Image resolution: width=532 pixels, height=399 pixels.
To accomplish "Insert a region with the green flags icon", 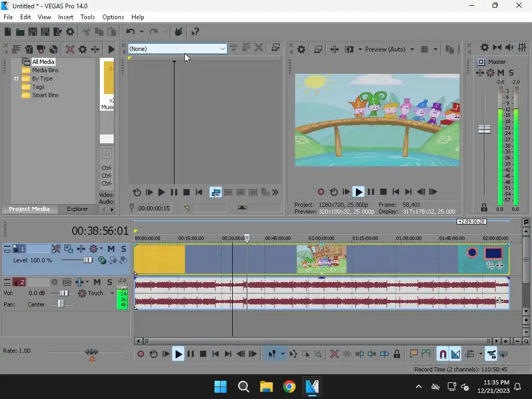I will pos(426,354).
